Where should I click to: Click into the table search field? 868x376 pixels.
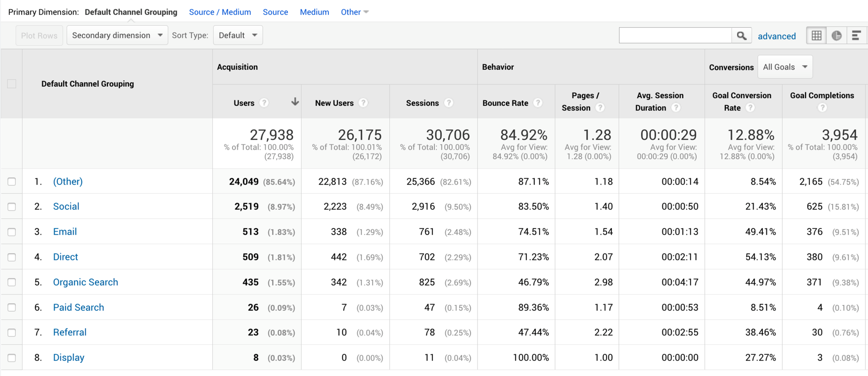pyautogui.click(x=675, y=36)
